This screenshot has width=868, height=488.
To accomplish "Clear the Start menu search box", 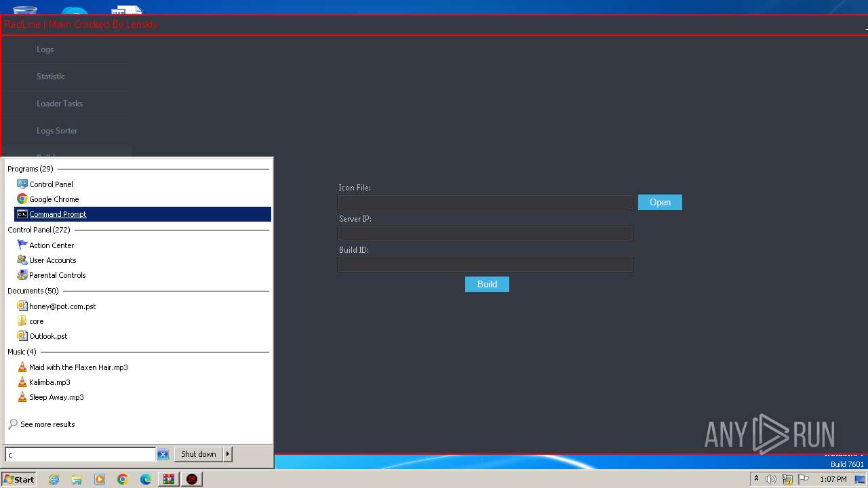I will 163,455.
